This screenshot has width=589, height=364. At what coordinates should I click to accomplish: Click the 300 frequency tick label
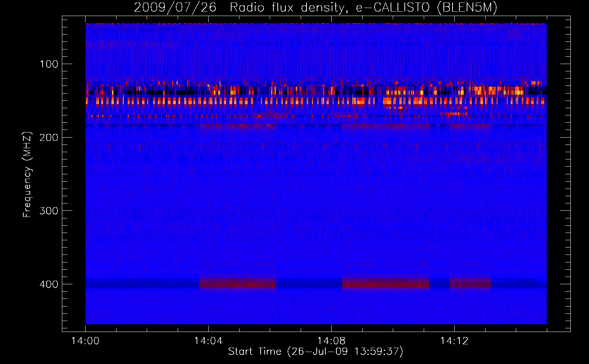tap(49, 211)
